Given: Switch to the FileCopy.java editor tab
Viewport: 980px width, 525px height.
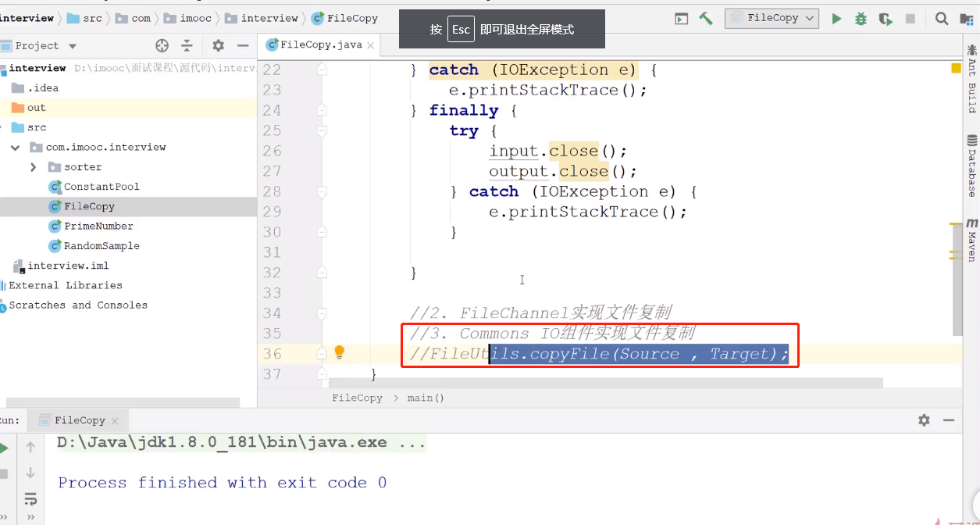Looking at the screenshot, I should [x=320, y=45].
